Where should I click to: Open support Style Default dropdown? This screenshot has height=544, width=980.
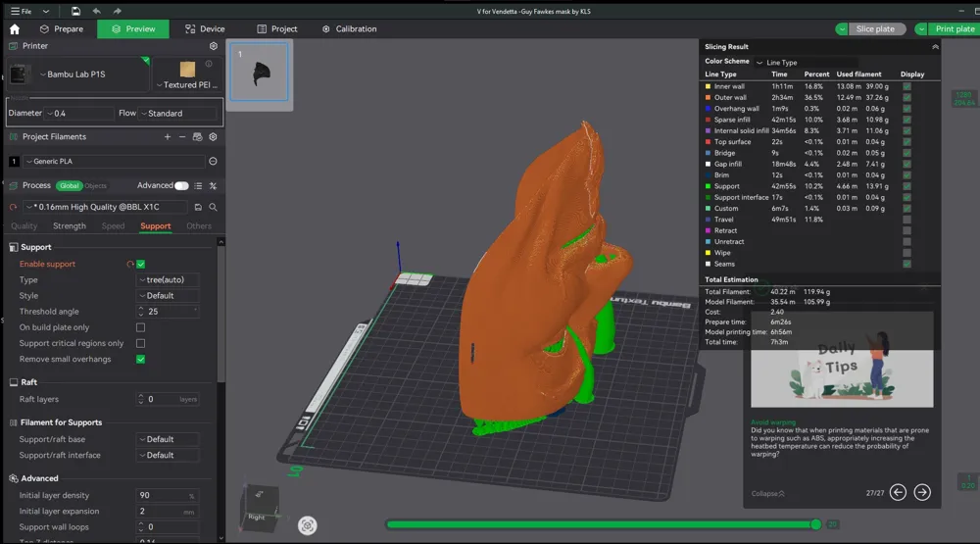pos(168,296)
